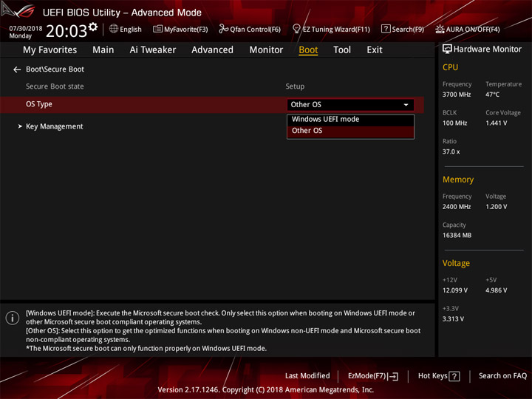Select the Boot tab

pos(308,50)
